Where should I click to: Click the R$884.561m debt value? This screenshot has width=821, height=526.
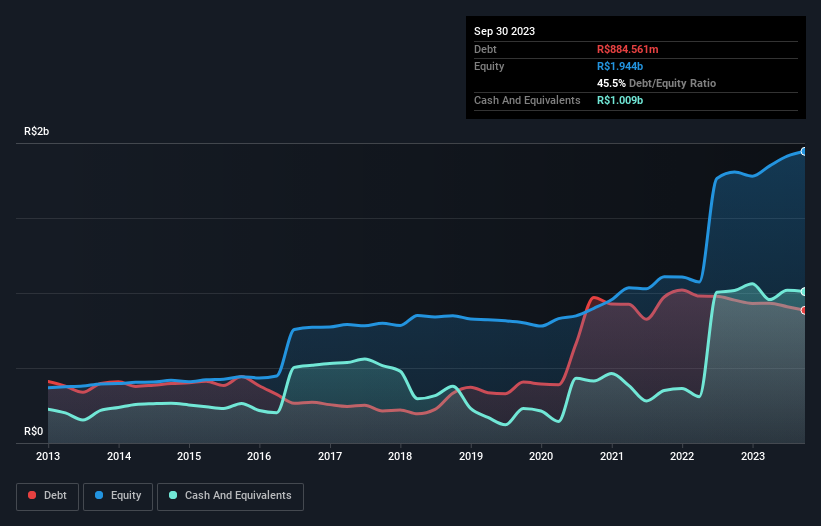(x=628, y=49)
